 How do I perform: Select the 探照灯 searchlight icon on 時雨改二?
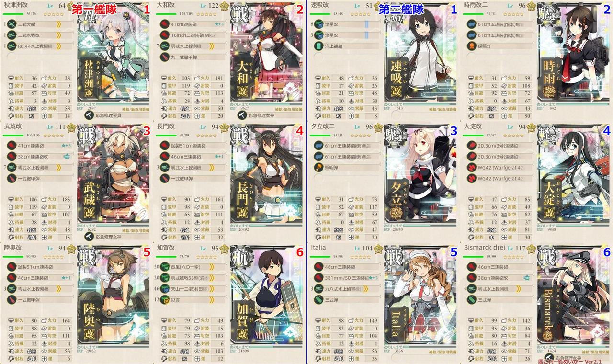470,46
